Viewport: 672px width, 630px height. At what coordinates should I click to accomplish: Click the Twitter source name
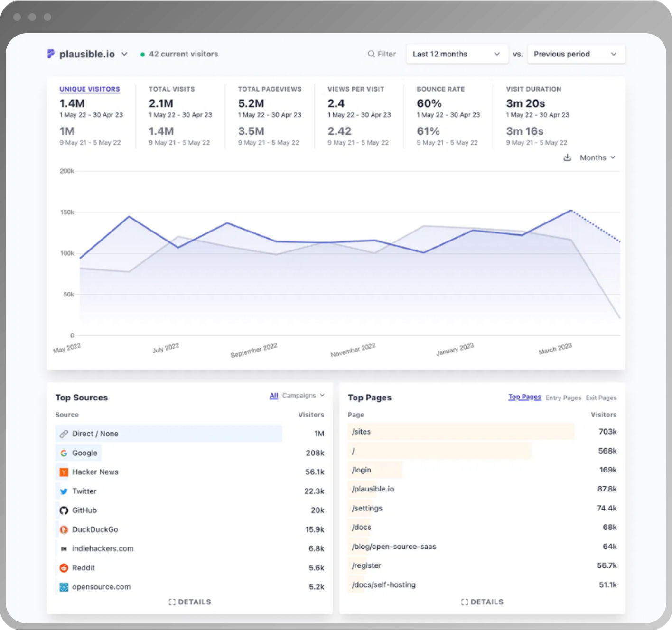pyautogui.click(x=84, y=491)
